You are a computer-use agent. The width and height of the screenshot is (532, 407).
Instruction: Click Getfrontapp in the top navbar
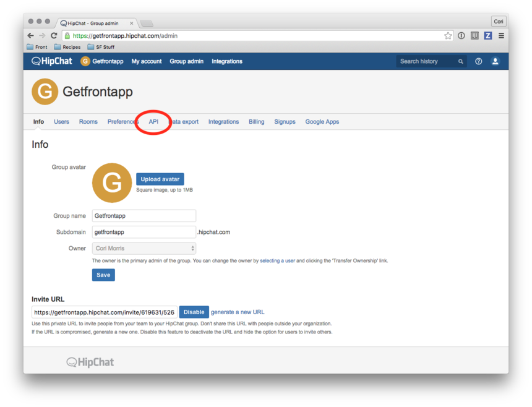tap(108, 61)
